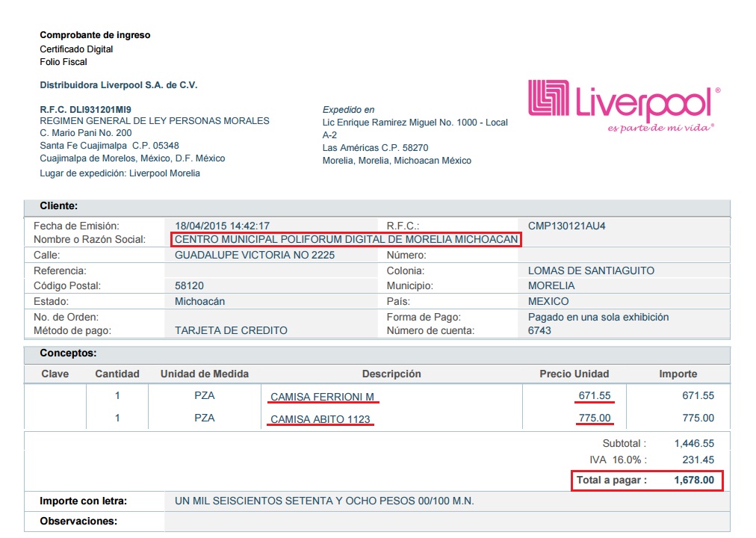This screenshot has height=538, width=756.
Task: Click subtotal amount 1,446.55
Action: point(694,444)
